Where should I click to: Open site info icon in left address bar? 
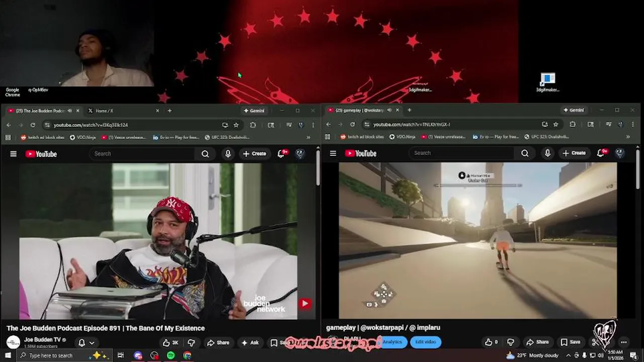tap(47, 125)
